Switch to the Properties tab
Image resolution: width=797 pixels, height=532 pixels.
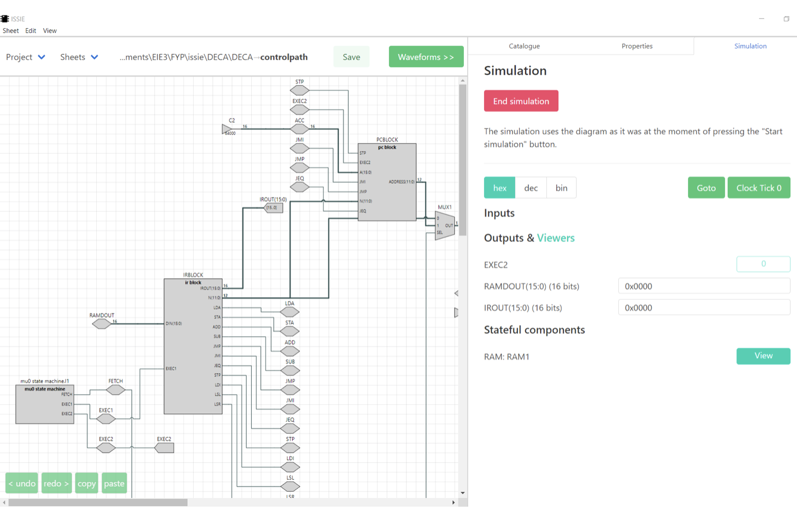(x=637, y=46)
